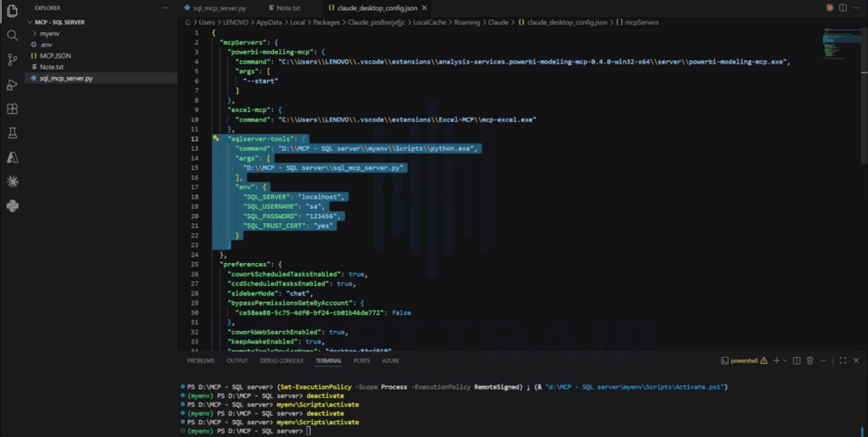This screenshot has height=437, width=868.
Task: Open the Extensions view icon
Action: [12, 109]
